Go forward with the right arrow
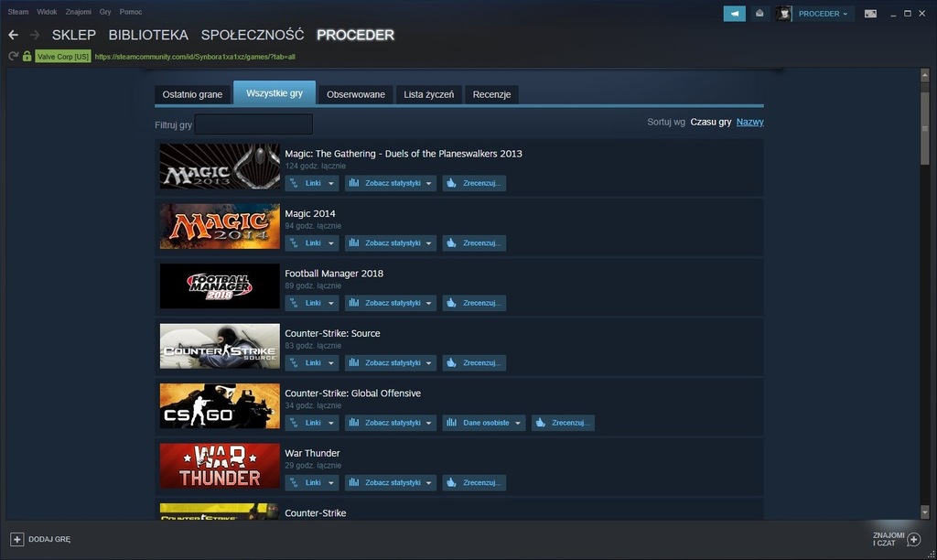The image size is (937, 560). click(35, 36)
